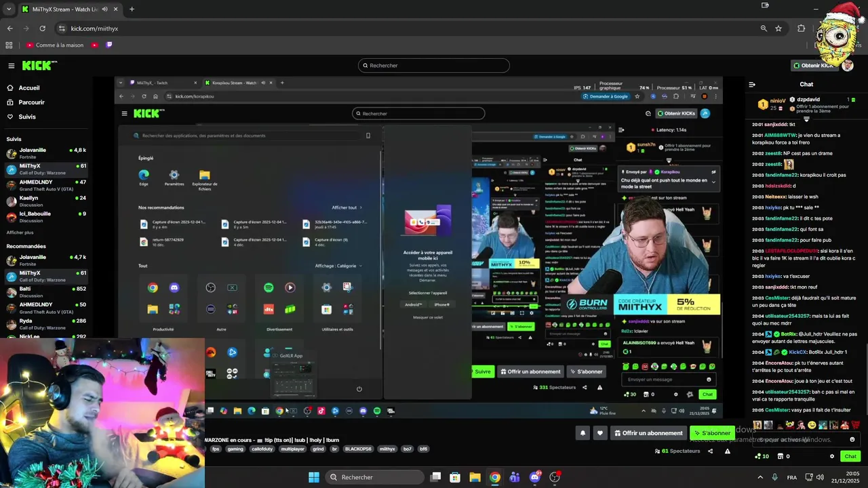
Task: Click the microphone icon in system tray
Action: pos(774,477)
